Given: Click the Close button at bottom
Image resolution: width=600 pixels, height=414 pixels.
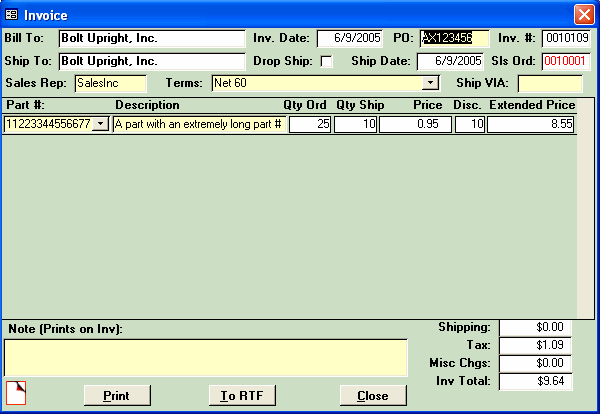Looking at the screenshot, I should [x=372, y=395].
